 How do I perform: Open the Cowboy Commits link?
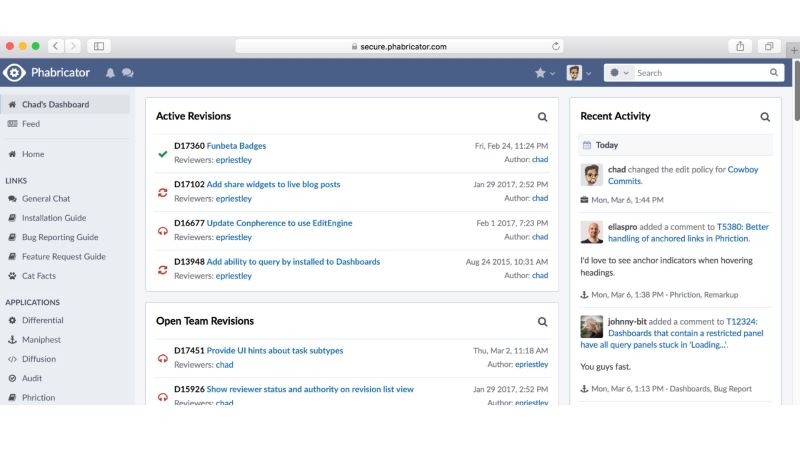(x=683, y=176)
